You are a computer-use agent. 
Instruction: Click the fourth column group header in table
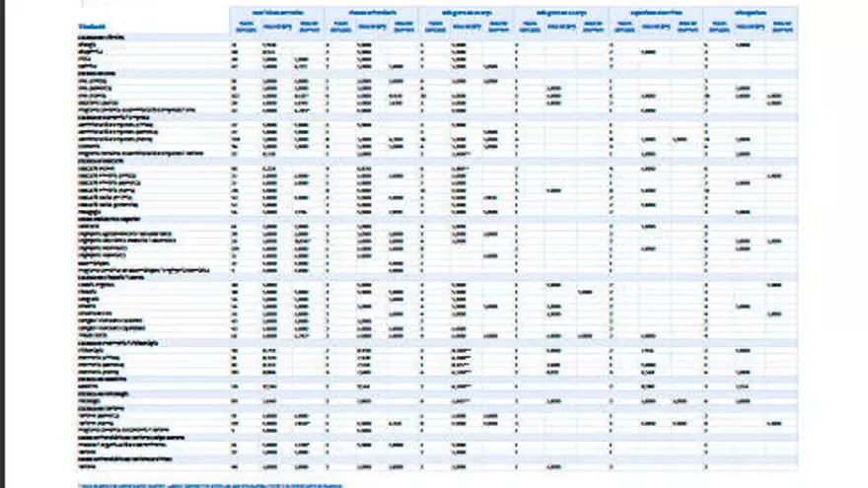click(560, 11)
